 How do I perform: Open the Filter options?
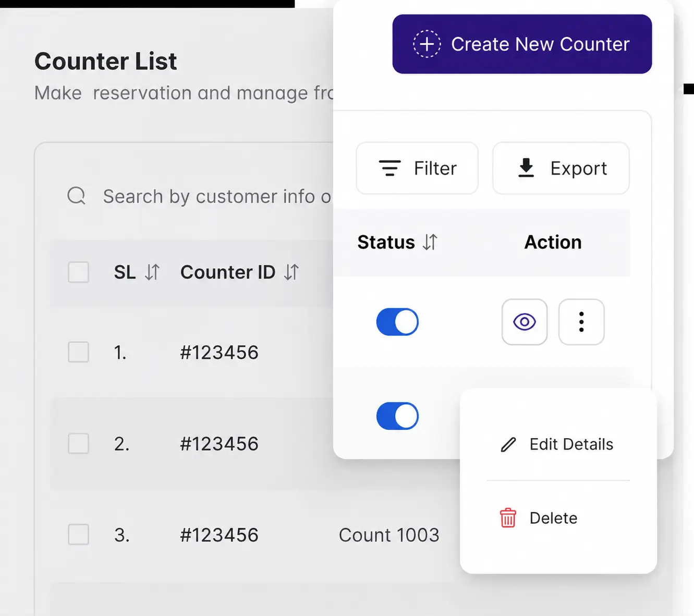click(x=417, y=168)
